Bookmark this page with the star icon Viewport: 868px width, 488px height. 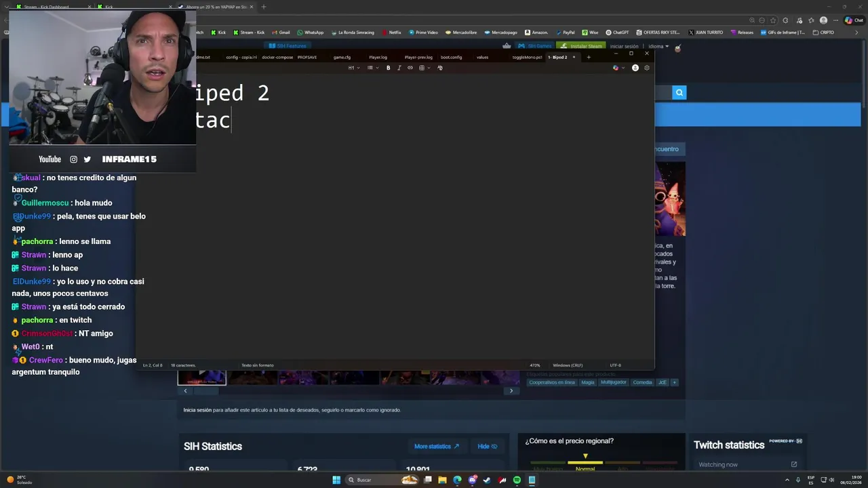pyautogui.click(x=773, y=20)
